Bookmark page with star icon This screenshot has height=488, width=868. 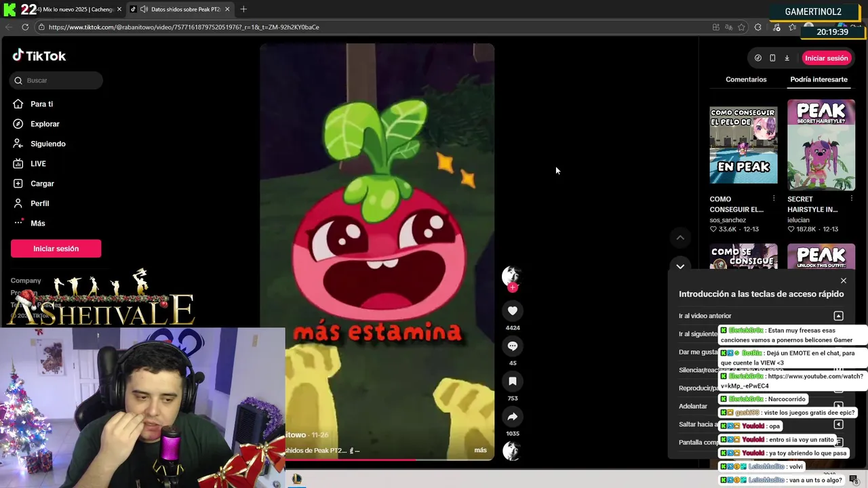(x=741, y=27)
